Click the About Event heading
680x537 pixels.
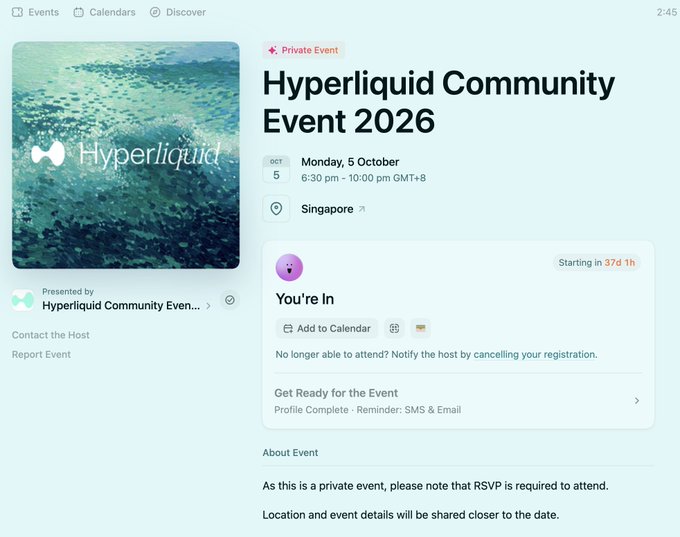(x=290, y=452)
